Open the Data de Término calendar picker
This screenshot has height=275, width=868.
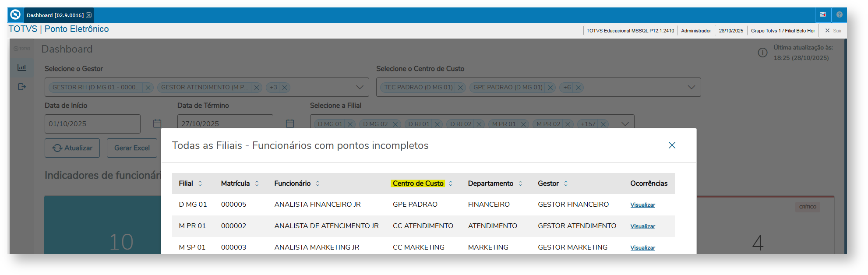[x=290, y=123]
